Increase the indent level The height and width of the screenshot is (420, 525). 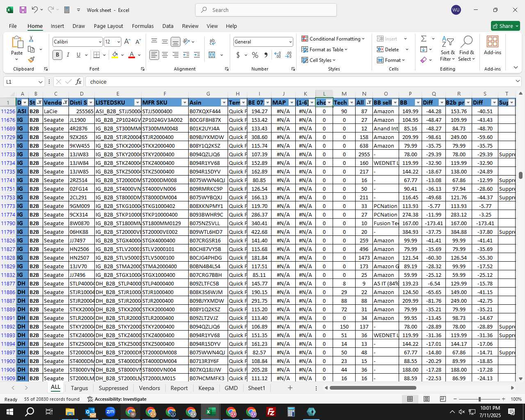[x=197, y=55]
